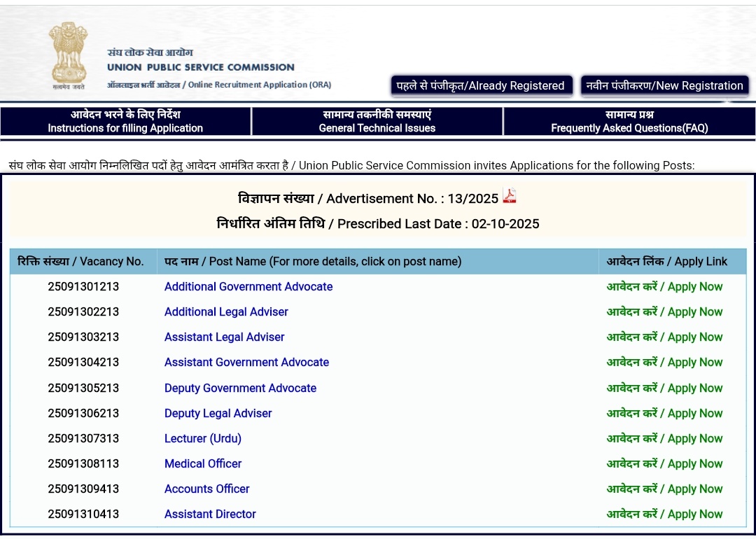This screenshot has width=756, height=539.
Task: Click the national emblem logo
Action: tap(69, 55)
